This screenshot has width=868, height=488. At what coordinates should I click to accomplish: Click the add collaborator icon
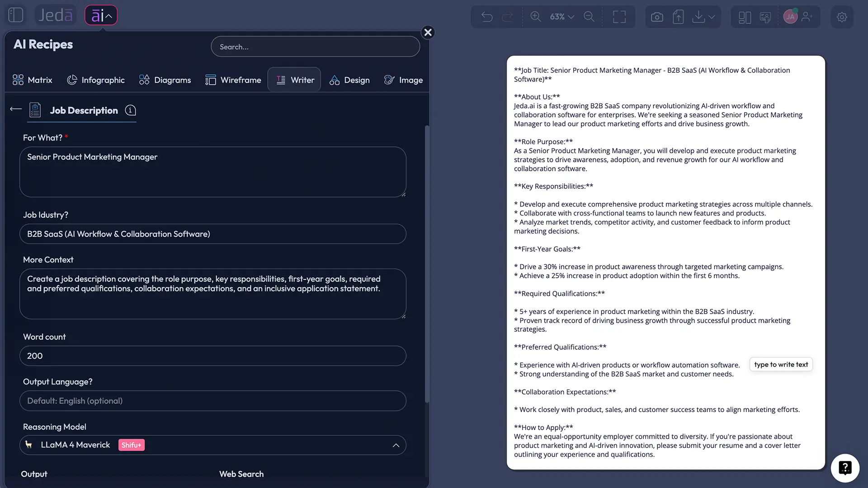coord(807,17)
